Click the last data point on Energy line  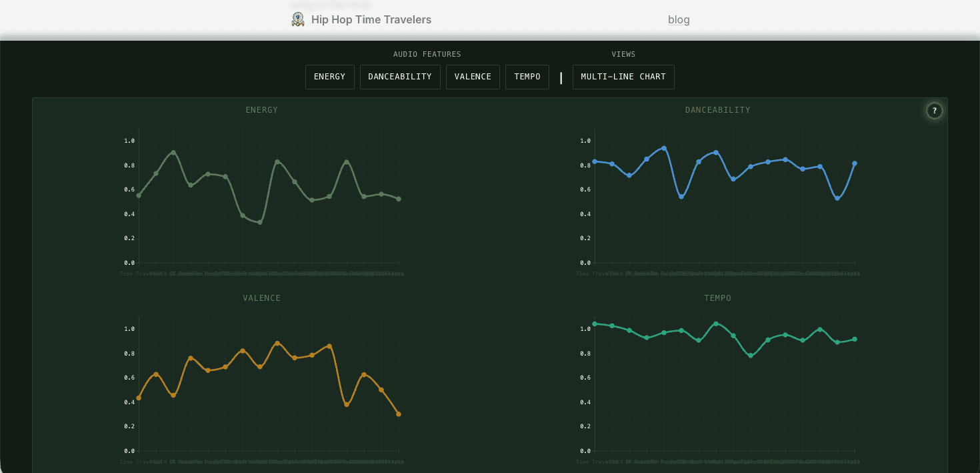pyautogui.click(x=399, y=199)
